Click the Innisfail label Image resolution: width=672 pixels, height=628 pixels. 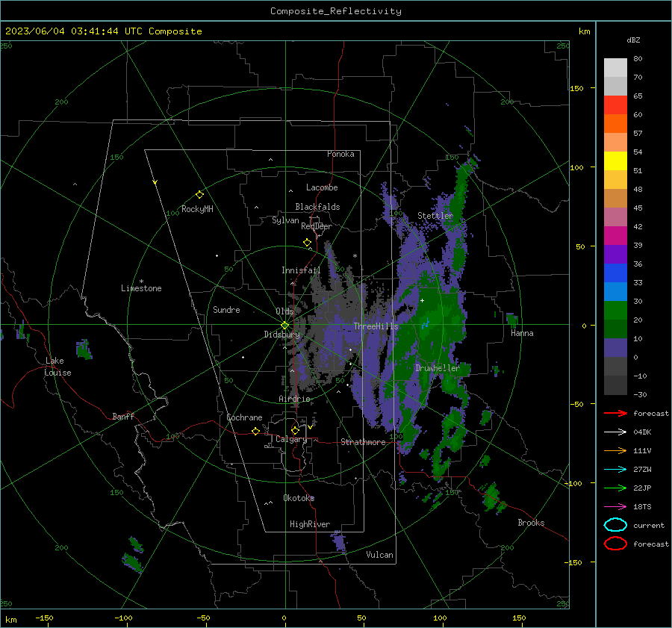(301, 270)
